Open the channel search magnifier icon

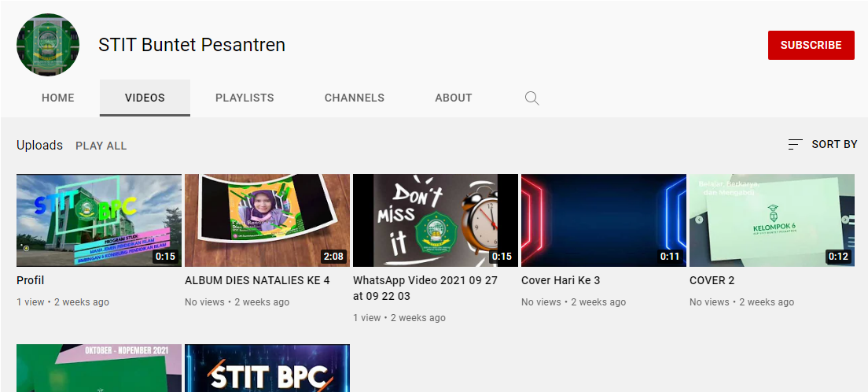pyautogui.click(x=532, y=98)
